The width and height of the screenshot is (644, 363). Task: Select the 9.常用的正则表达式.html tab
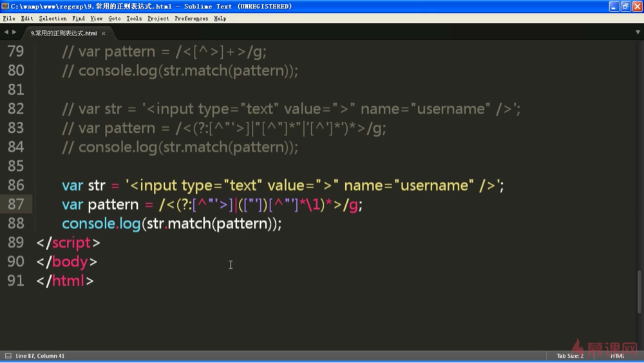point(64,34)
